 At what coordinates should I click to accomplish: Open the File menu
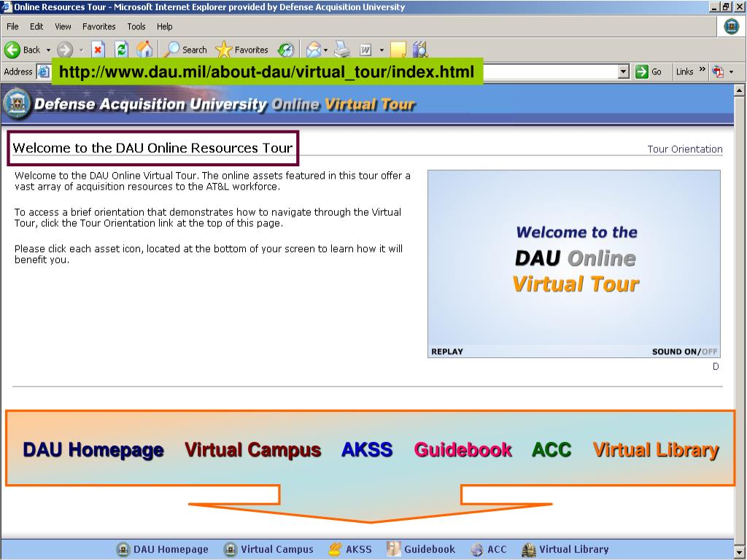point(12,27)
